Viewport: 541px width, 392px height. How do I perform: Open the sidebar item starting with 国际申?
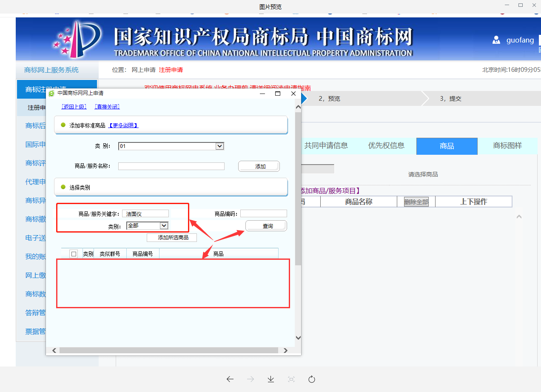[x=36, y=145]
